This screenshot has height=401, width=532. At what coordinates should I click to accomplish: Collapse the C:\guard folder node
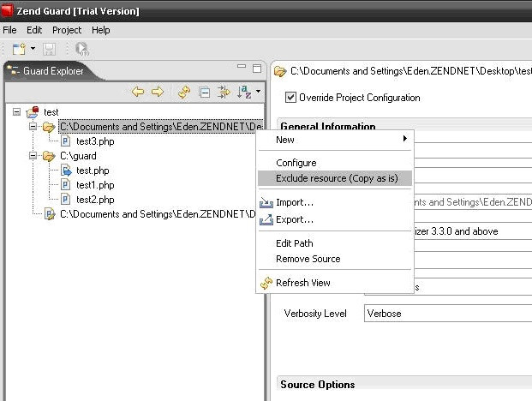[x=33, y=156]
